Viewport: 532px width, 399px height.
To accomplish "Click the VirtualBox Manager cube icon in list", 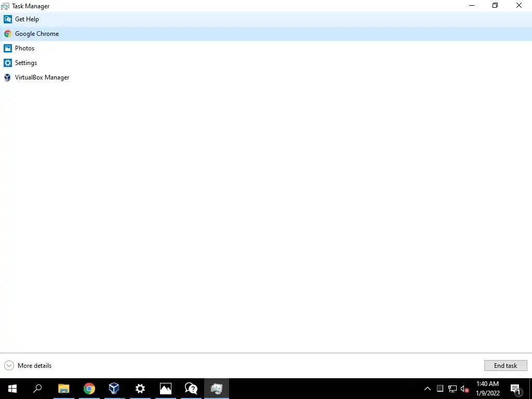I will click(7, 77).
